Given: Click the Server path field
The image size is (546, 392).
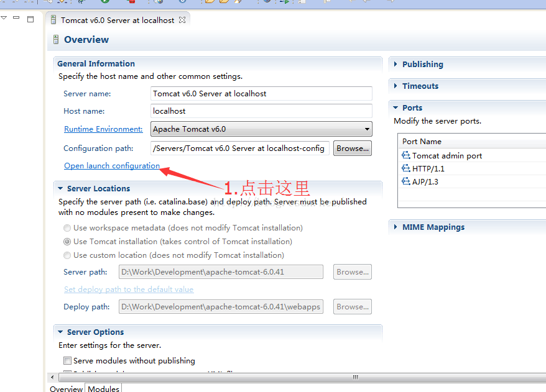Looking at the screenshot, I should pos(221,272).
